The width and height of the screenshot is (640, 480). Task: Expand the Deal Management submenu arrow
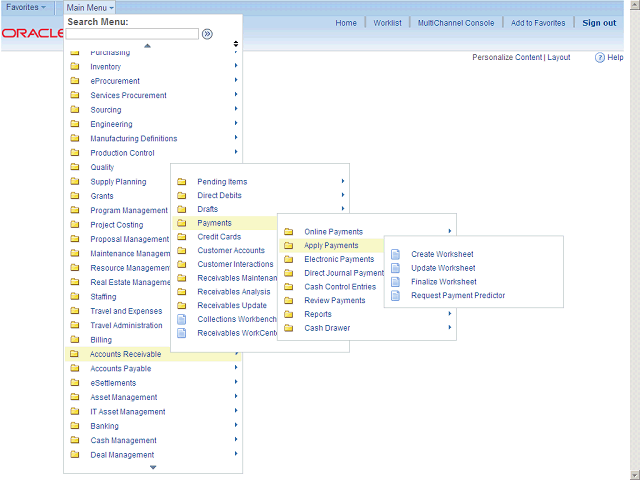tap(236, 454)
